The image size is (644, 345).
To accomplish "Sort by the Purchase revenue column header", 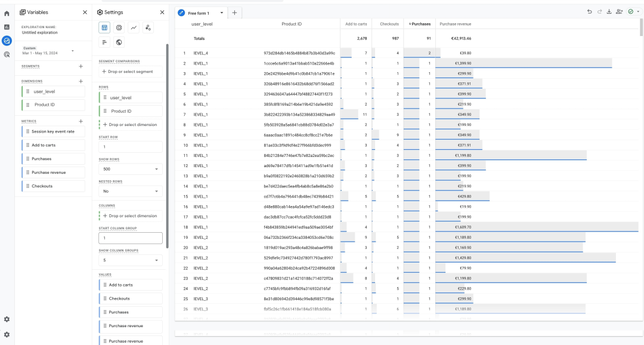I will tap(456, 24).
